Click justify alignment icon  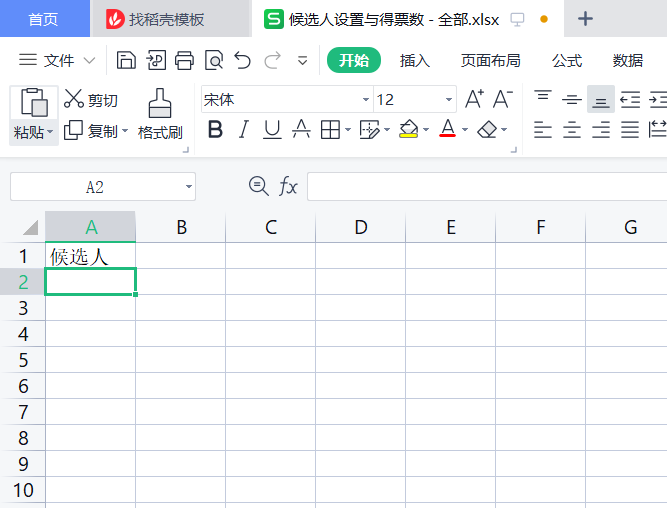click(x=630, y=129)
